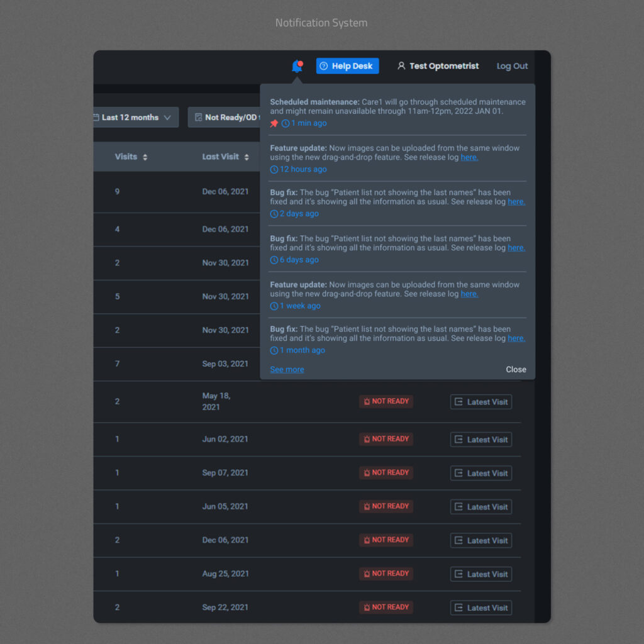644x644 pixels.
Task: Open Latest Visit for Sep 07, 2021 row
Action: [x=480, y=473]
